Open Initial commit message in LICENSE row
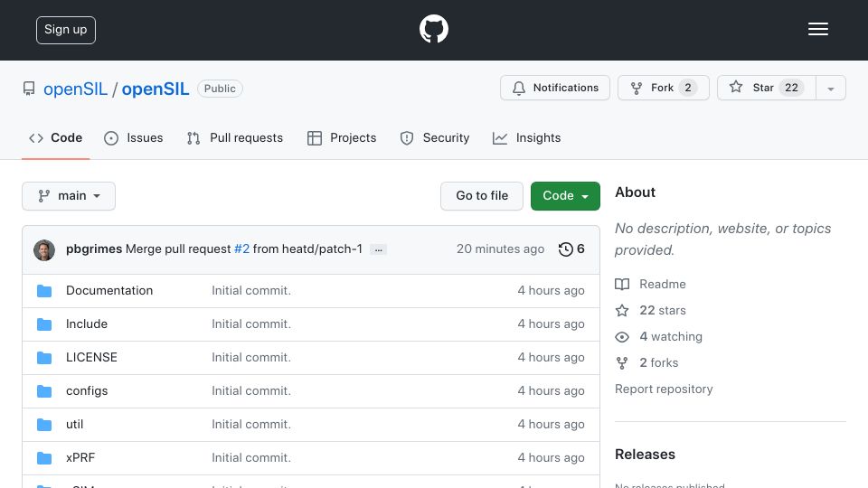 251,358
